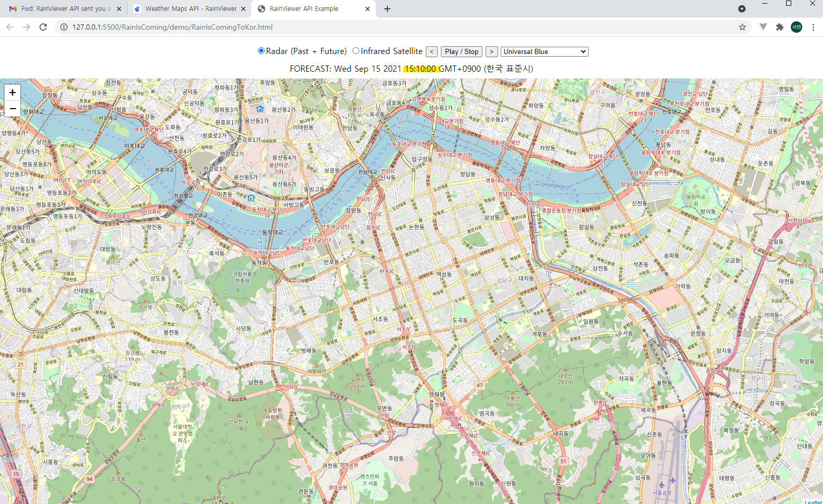Step to next frame with > button
This screenshot has height=504, width=823.
(491, 51)
